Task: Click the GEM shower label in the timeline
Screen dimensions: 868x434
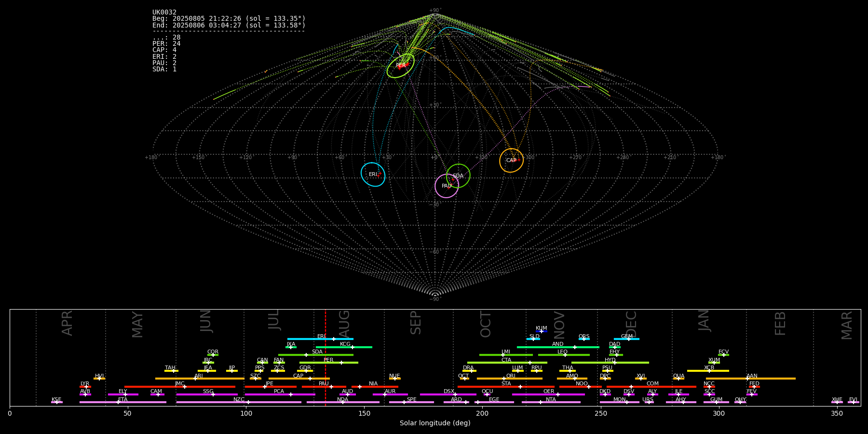Action: (626, 337)
